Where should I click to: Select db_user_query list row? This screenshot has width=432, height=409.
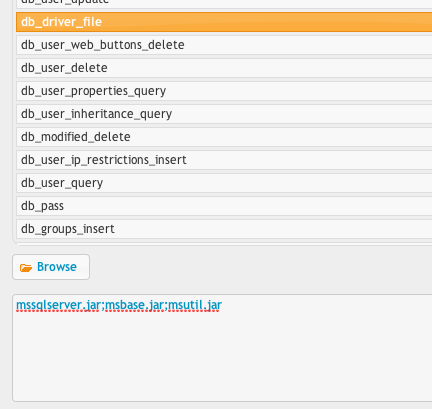(x=224, y=183)
